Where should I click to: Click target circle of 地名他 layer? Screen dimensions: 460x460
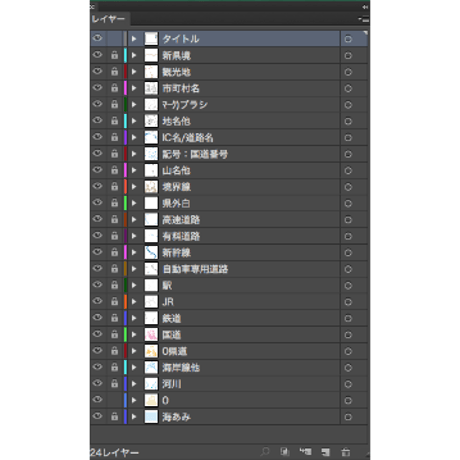(x=348, y=121)
